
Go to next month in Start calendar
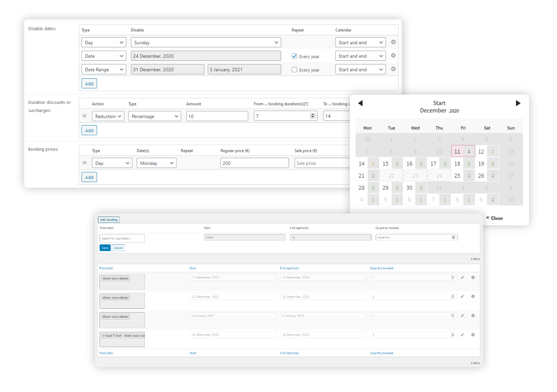[518, 103]
